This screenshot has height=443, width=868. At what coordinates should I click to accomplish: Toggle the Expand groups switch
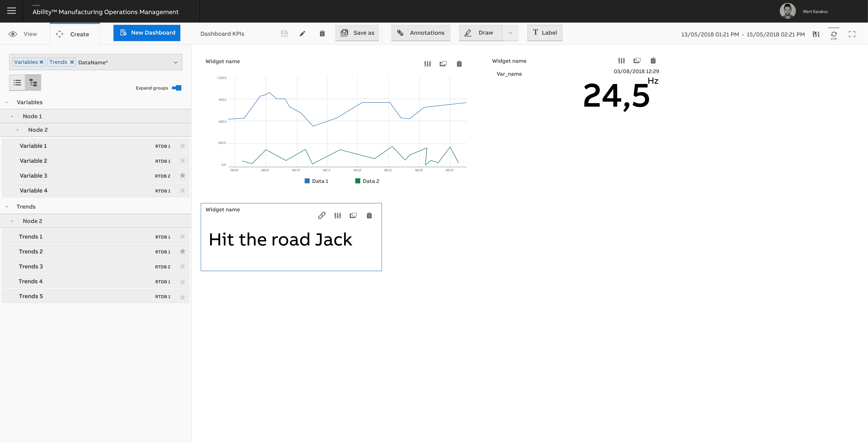[177, 88]
